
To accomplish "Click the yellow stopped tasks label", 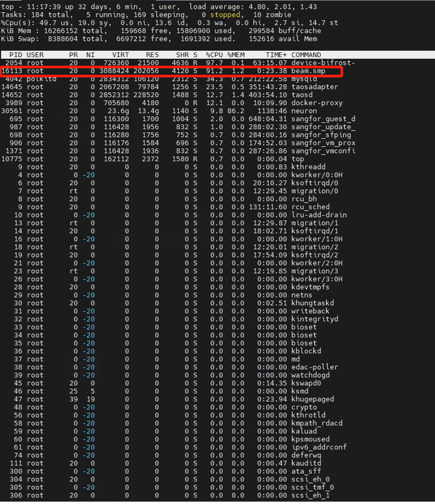I will [227, 15].
